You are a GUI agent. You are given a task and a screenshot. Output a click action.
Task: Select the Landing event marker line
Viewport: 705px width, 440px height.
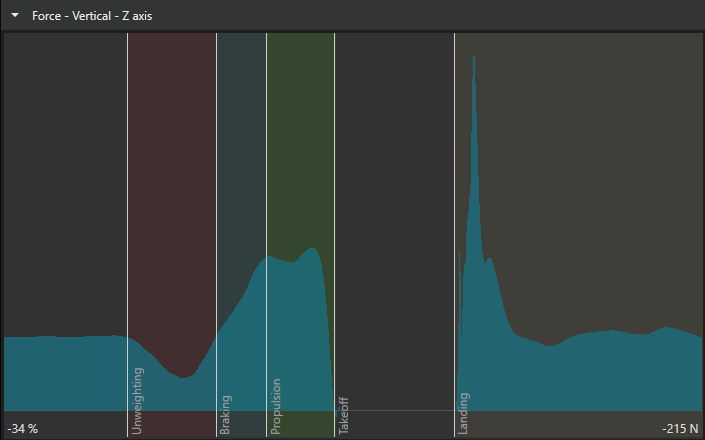pos(455,234)
